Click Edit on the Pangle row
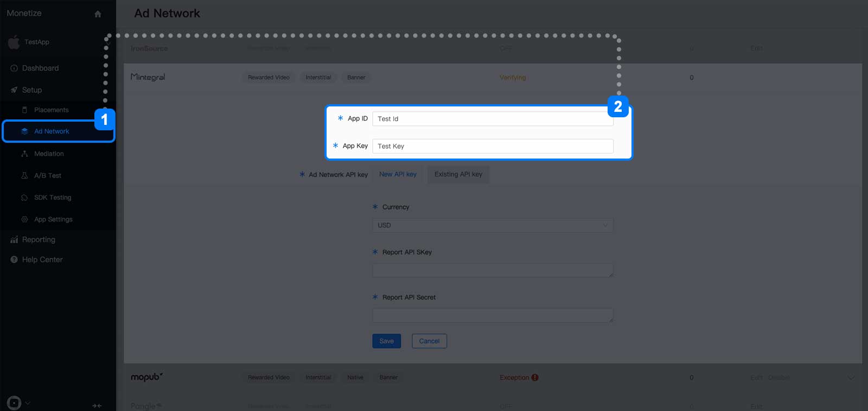Image resolution: width=868 pixels, height=411 pixels. (x=756, y=406)
